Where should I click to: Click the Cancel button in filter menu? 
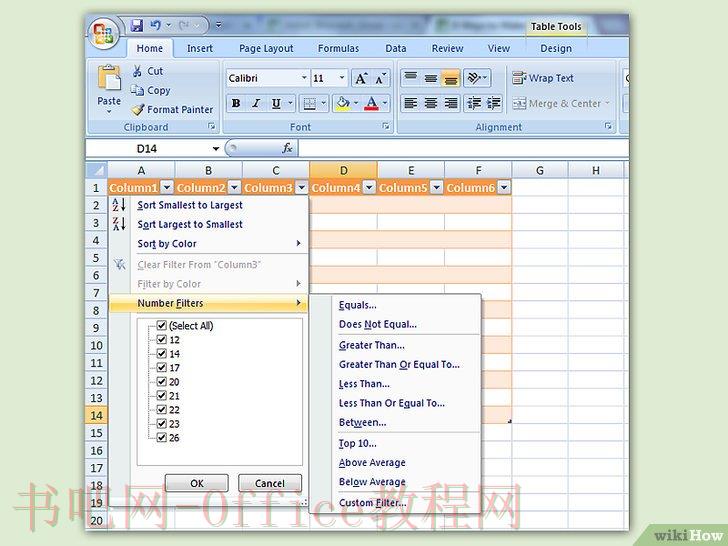[270, 483]
